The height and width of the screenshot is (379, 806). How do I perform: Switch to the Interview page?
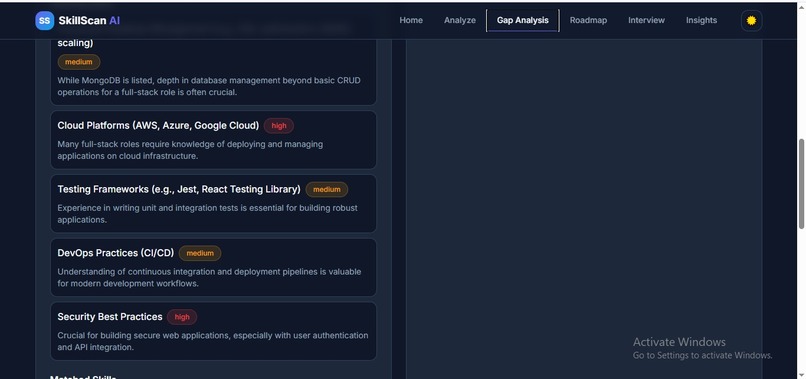pos(646,21)
